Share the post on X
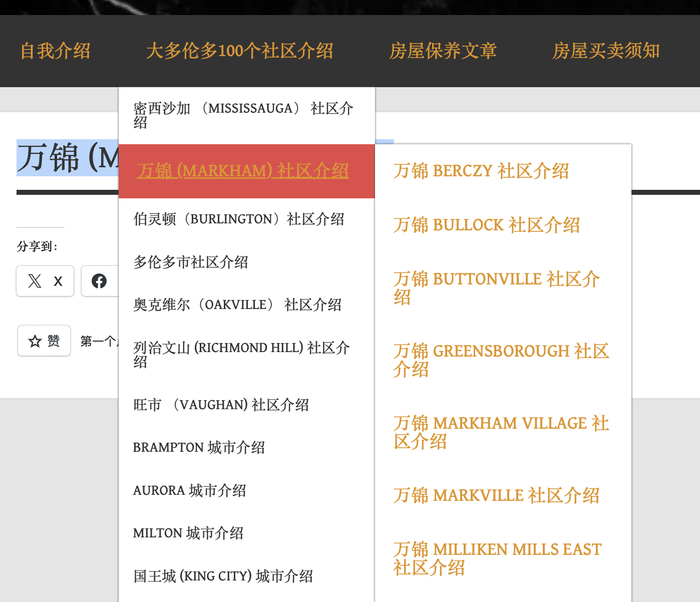Viewport: 700px width, 602px height. [45, 281]
